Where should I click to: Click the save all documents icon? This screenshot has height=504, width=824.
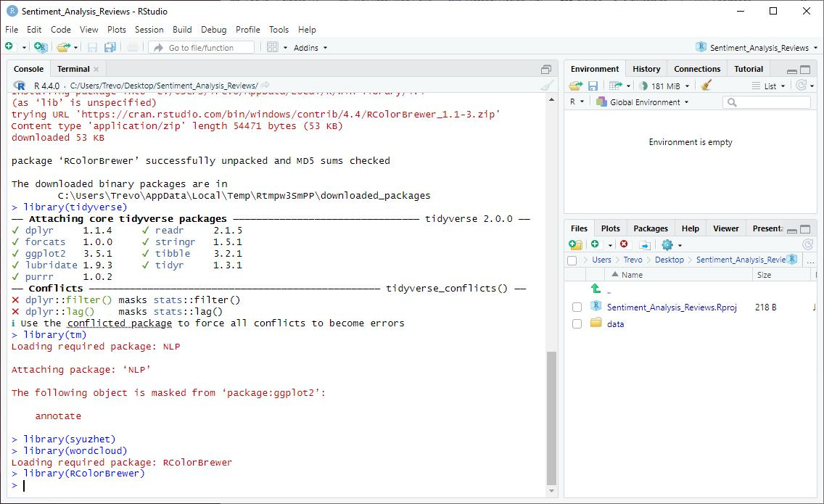(x=110, y=47)
